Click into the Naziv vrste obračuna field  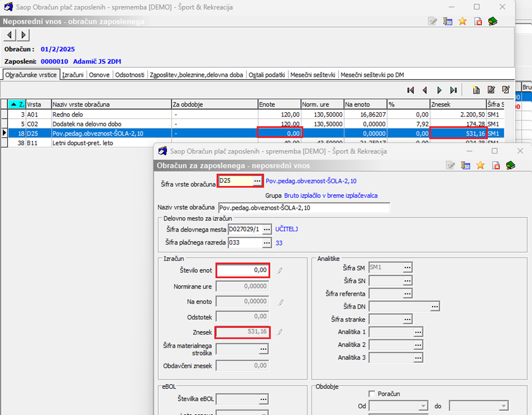tap(304, 208)
